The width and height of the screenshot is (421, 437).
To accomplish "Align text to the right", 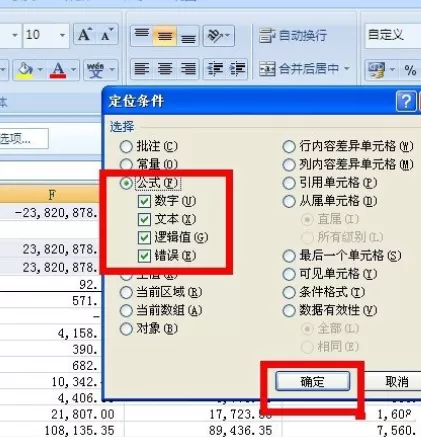I will pos(188,69).
